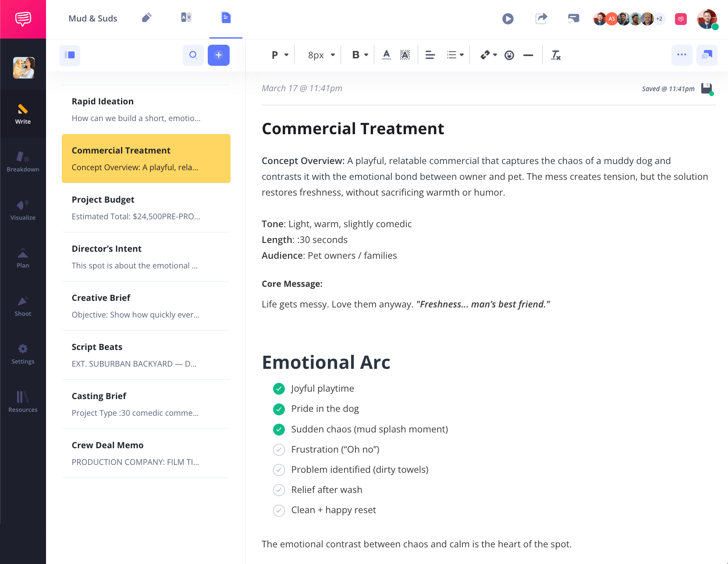Screen dimensions: 728x564
Task: Check off Clean + happy reset
Action: coord(279,510)
